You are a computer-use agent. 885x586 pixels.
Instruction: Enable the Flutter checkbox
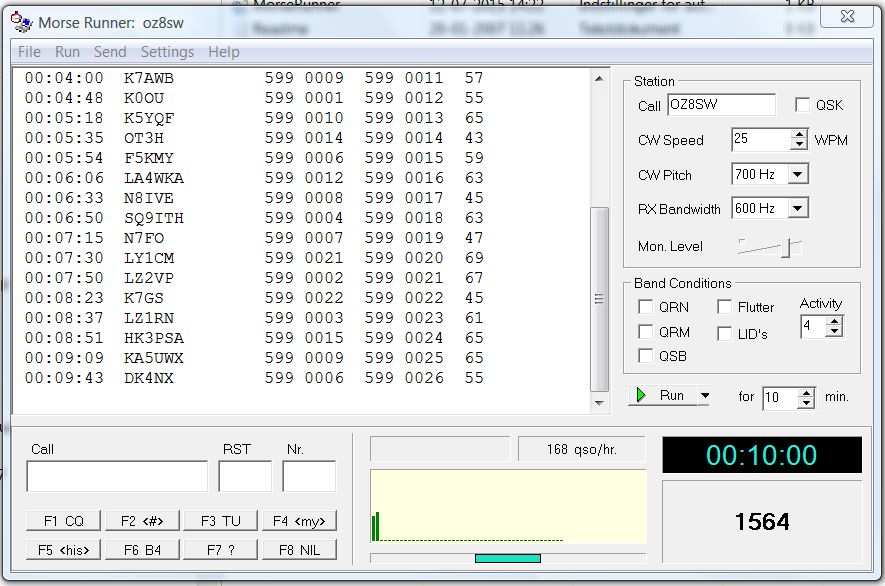725,308
